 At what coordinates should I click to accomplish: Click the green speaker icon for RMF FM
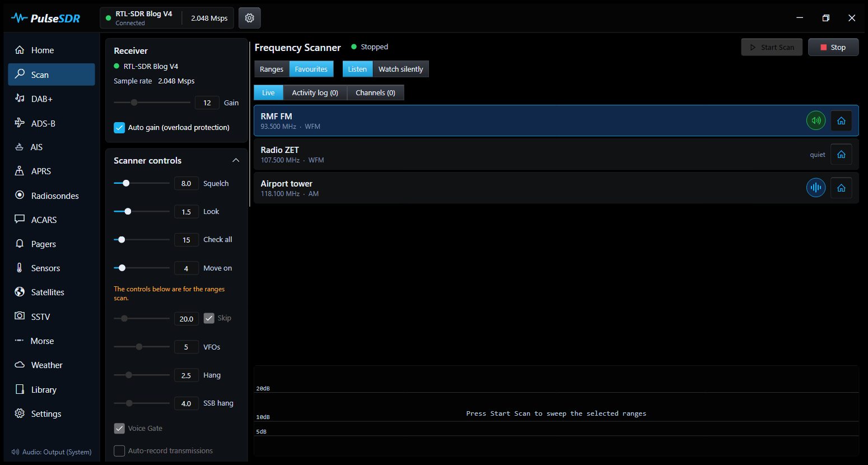coord(816,120)
